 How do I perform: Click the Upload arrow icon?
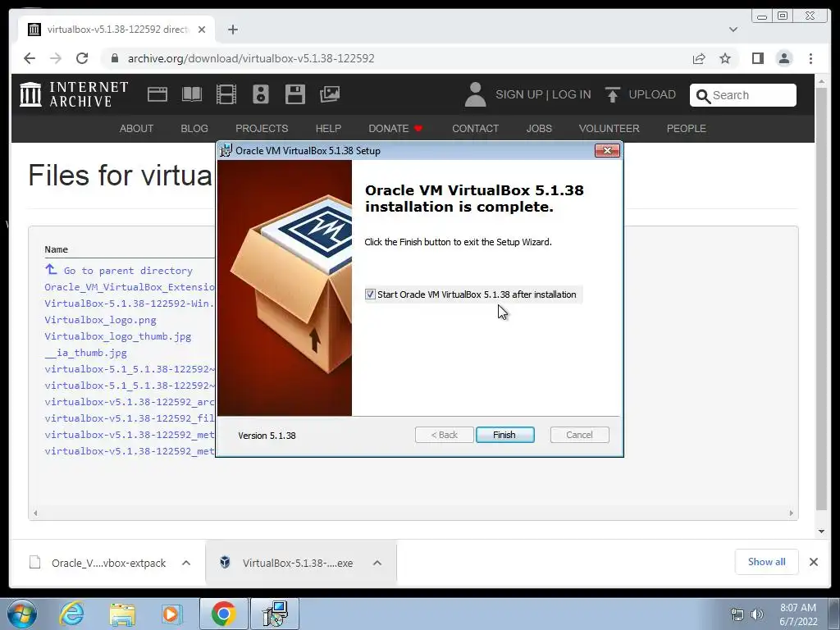612,94
